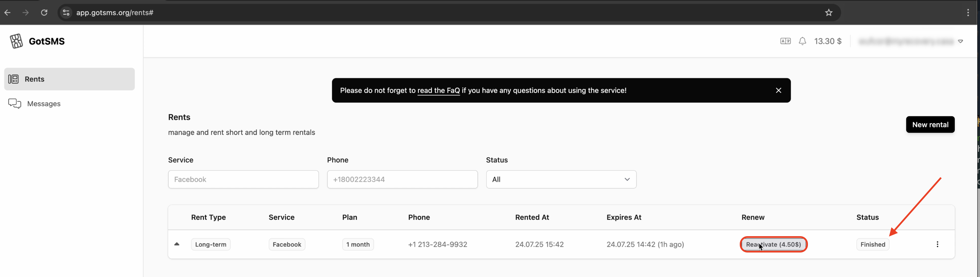
Task: Click the Status column header
Action: coord(868,217)
